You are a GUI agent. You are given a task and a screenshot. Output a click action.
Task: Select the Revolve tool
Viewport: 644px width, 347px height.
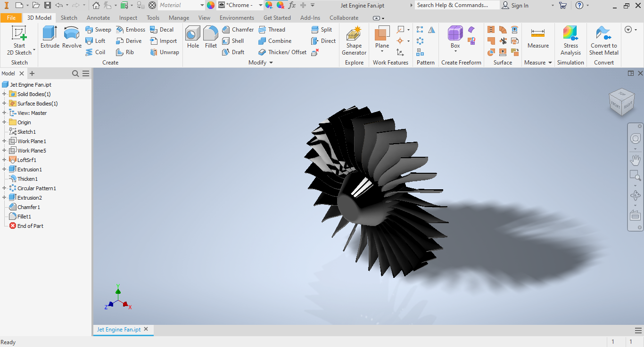tap(72, 34)
